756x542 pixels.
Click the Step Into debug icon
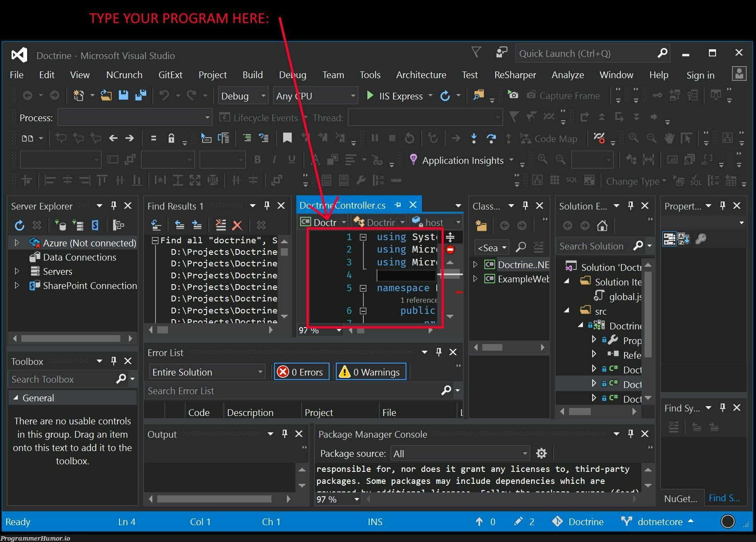pyautogui.click(x=474, y=138)
